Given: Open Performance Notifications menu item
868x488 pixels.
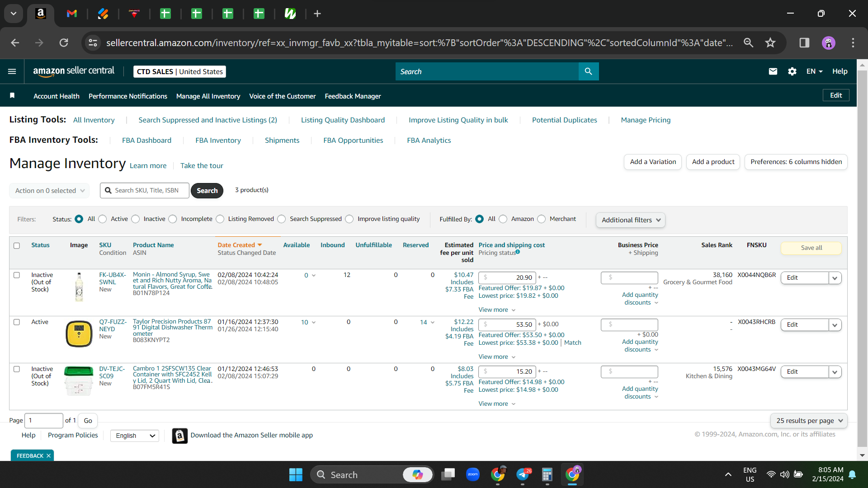Looking at the screenshot, I should 128,96.
